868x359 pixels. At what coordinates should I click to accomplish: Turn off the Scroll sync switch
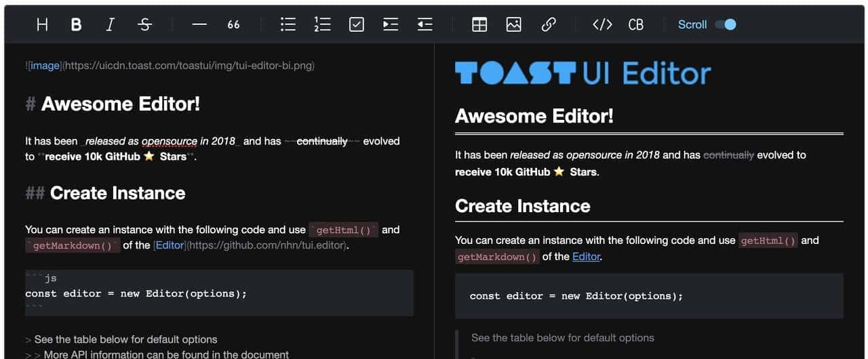click(726, 24)
